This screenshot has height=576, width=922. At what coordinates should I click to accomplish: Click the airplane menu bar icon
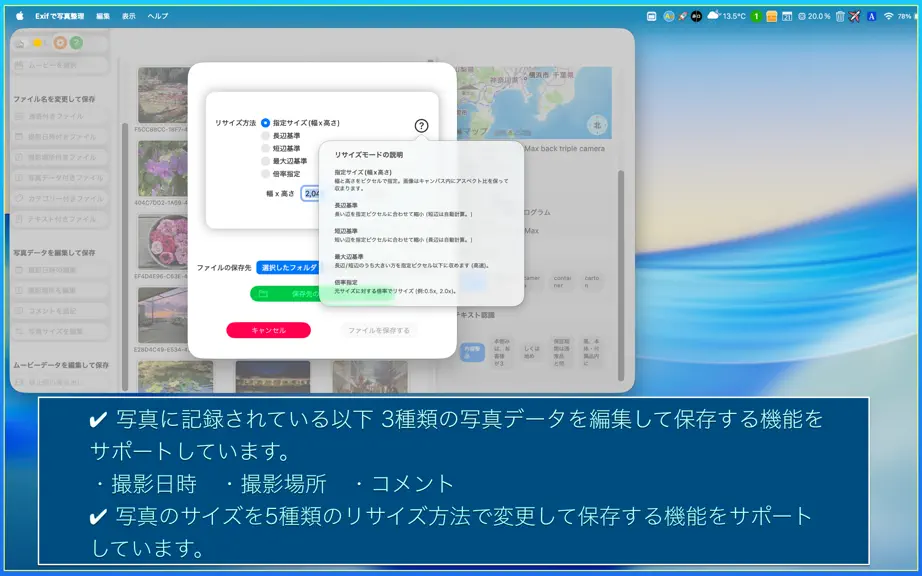(854, 16)
